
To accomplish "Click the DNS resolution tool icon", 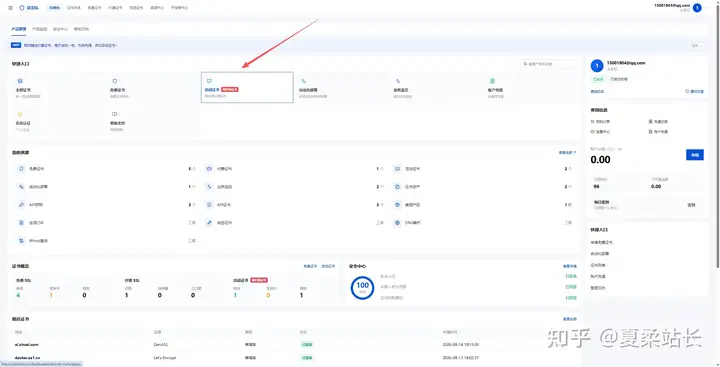I will click(x=397, y=223).
